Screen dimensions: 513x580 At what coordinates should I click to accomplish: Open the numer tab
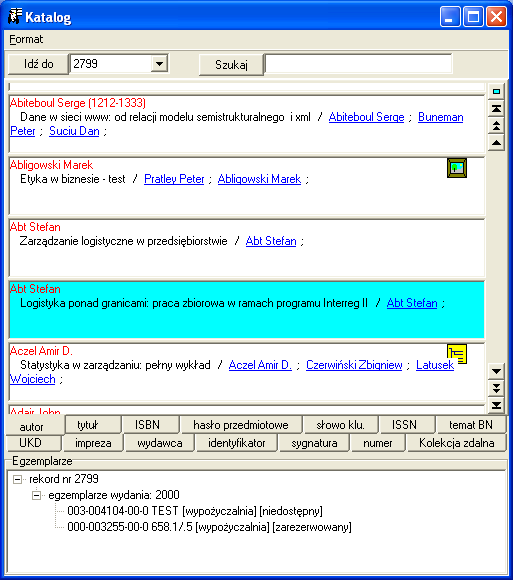point(378,443)
